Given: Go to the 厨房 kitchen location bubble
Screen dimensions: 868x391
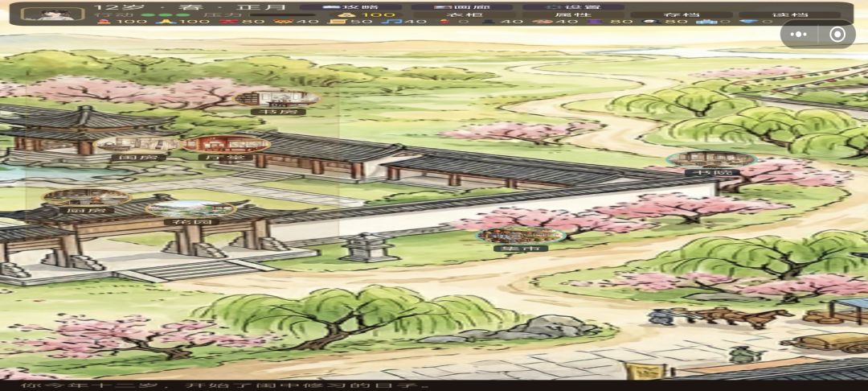Looking at the screenshot, I should 86,197.
